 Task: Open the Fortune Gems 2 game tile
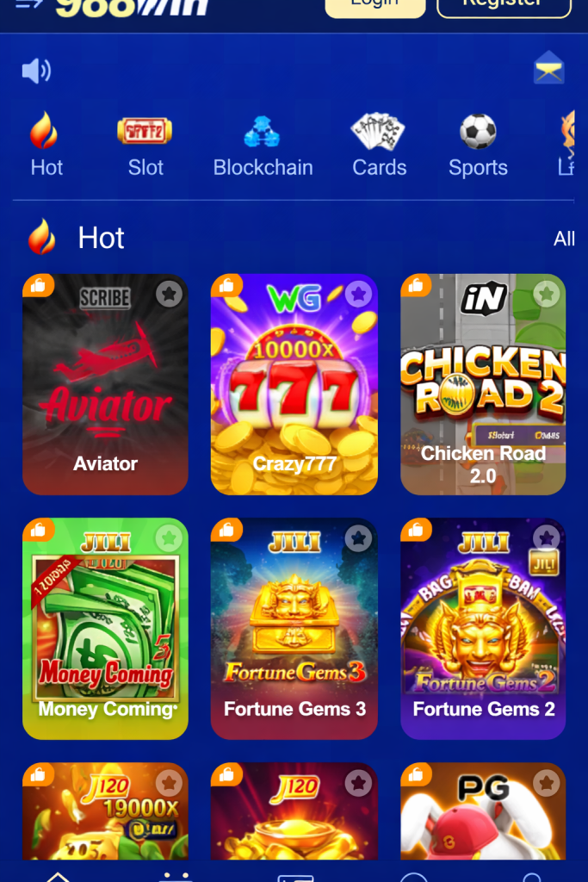pyautogui.click(x=483, y=628)
